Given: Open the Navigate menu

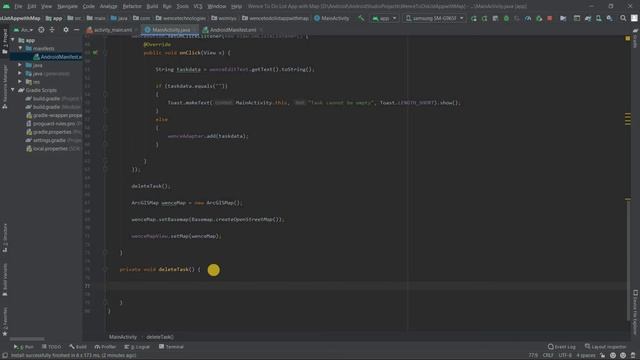Looking at the screenshot, I should pyautogui.click(x=67, y=7).
